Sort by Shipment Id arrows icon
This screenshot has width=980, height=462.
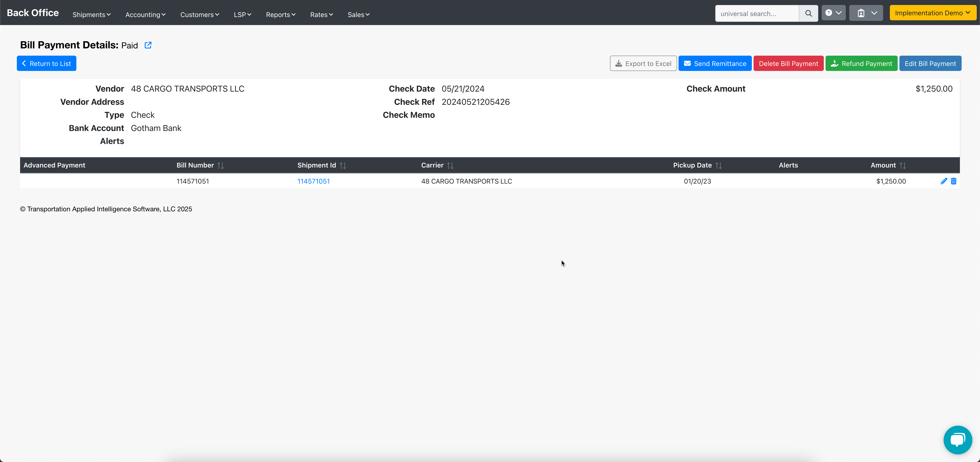[x=343, y=165]
